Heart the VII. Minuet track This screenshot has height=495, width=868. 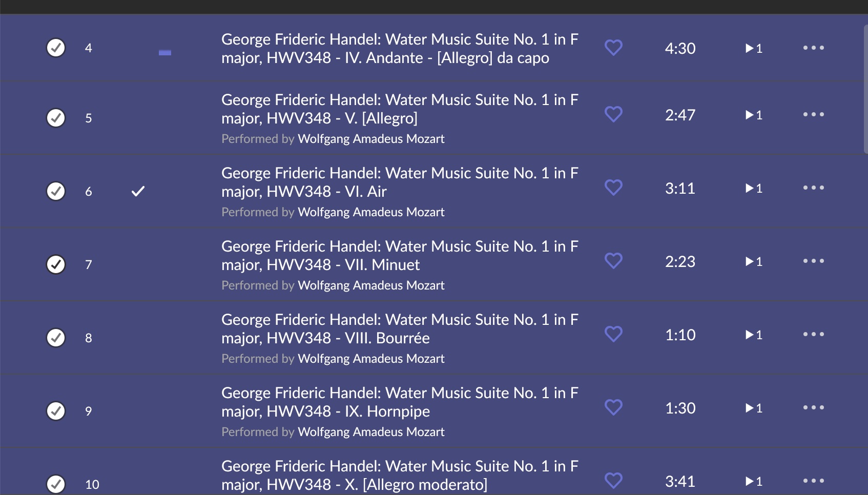(x=613, y=261)
